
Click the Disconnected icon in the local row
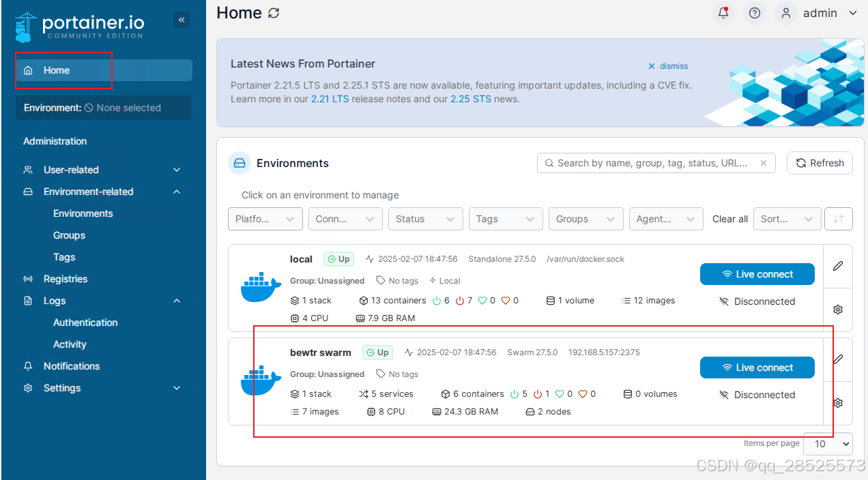click(x=724, y=301)
